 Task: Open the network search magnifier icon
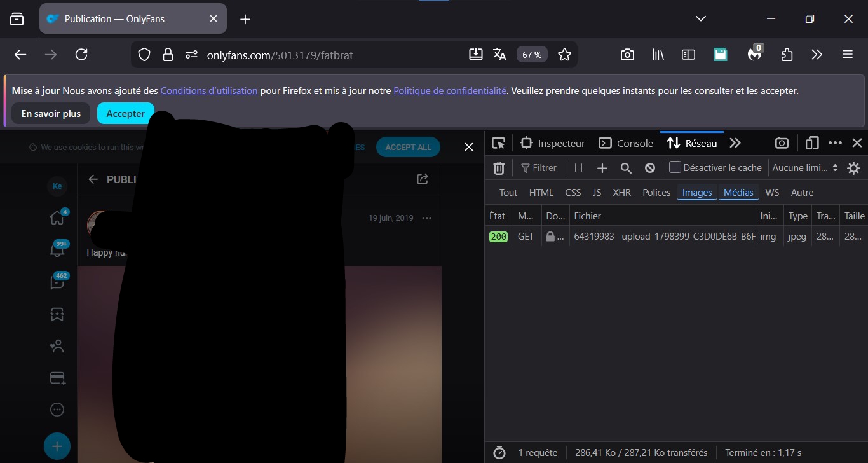626,168
